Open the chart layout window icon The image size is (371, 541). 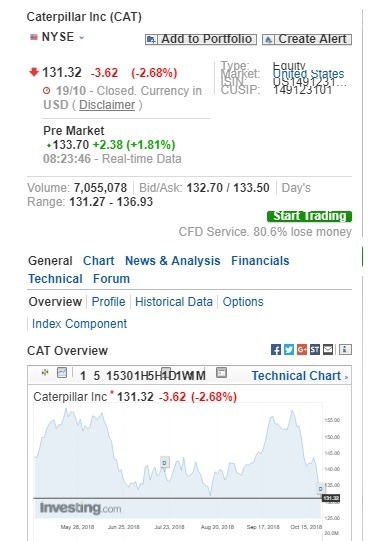[221, 372]
